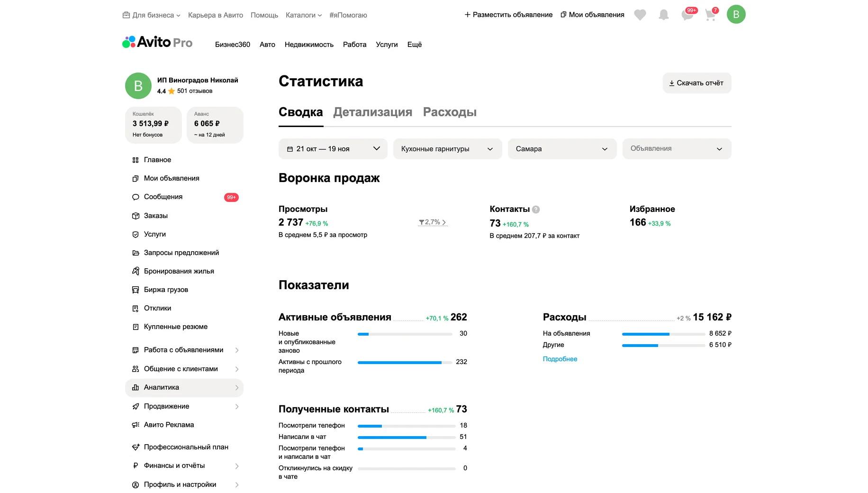868x493 pixels.
Task: Expand the Аналитика section chevron
Action: [x=237, y=388]
